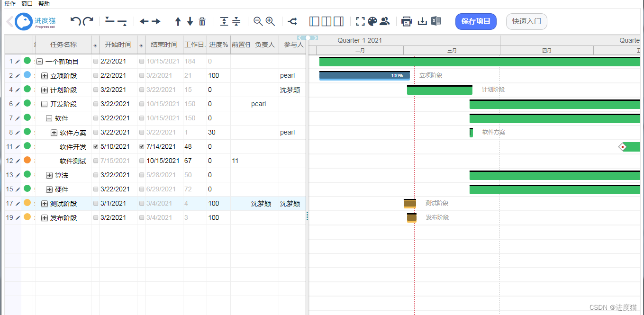
Task: Click the expand all rows icon
Action: 224,21
